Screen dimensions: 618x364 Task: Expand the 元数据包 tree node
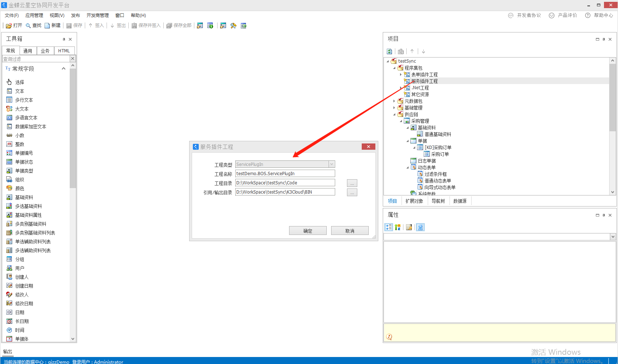tap(394, 101)
